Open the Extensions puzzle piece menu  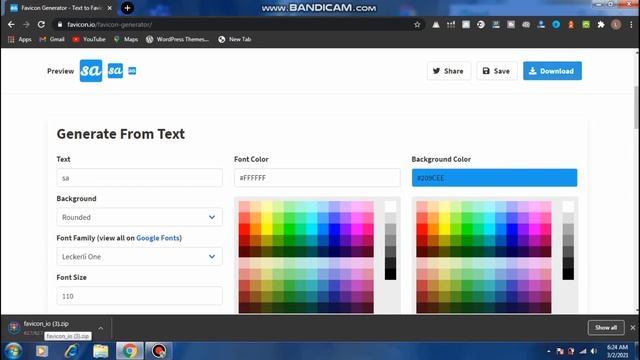coord(601,24)
